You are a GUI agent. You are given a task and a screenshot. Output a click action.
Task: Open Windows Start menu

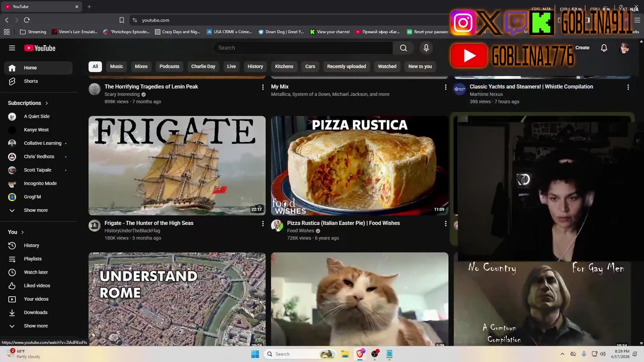pyautogui.click(x=255, y=354)
